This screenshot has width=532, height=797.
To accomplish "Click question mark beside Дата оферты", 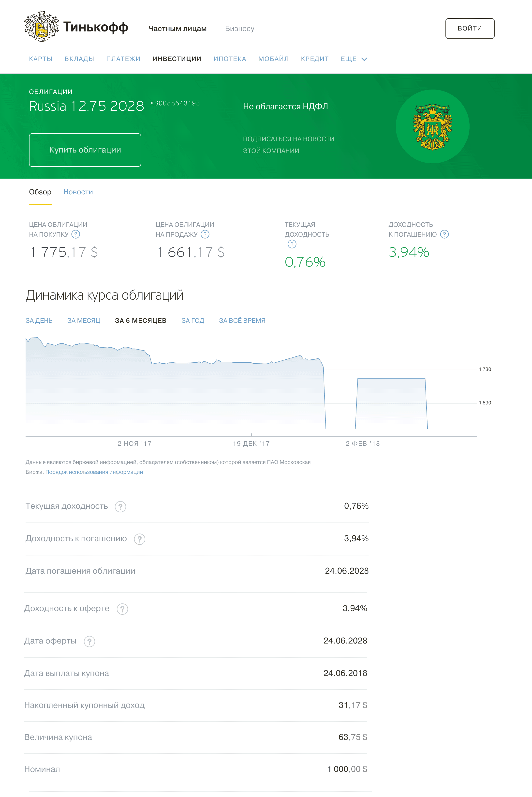I will coord(89,642).
